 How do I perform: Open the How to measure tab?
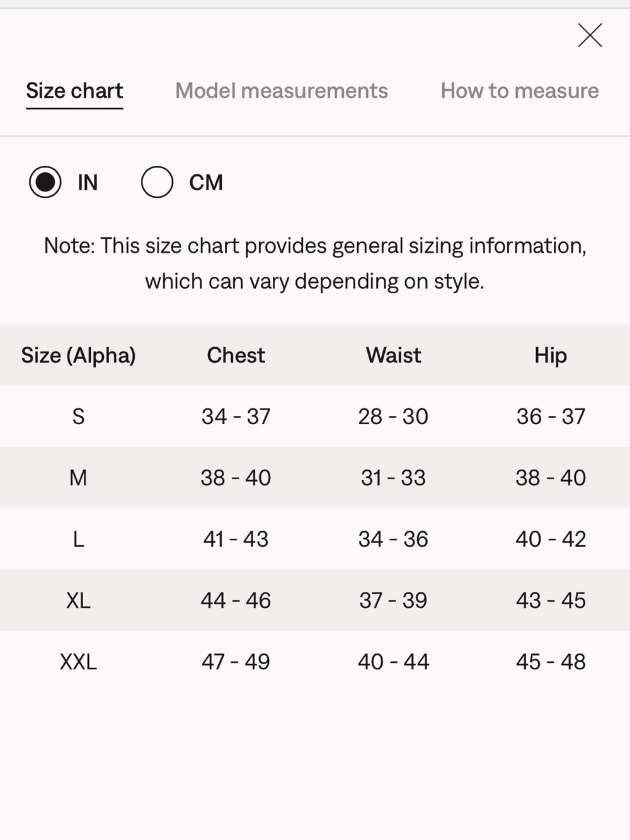click(x=520, y=91)
